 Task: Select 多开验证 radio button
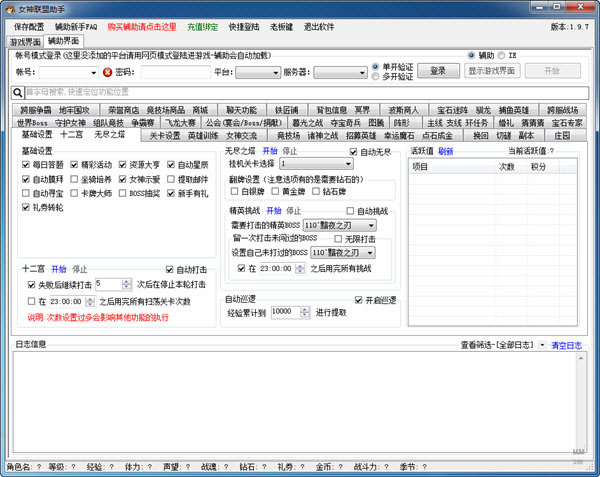[375, 77]
